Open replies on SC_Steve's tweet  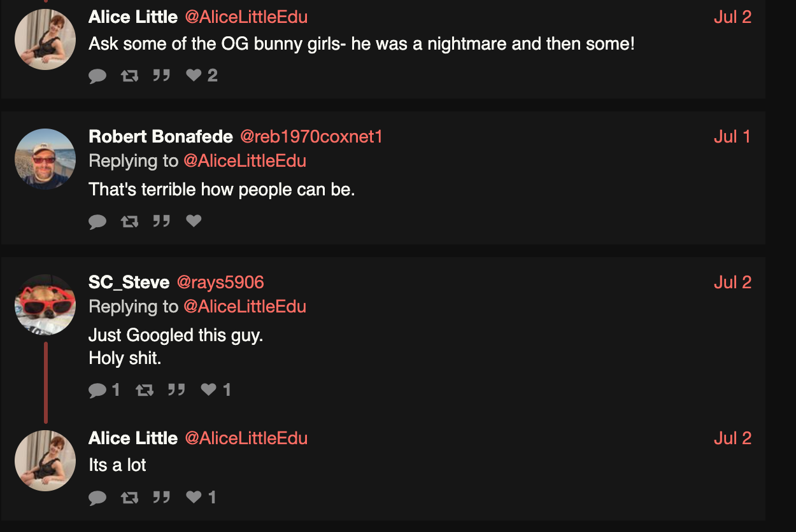pos(104,389)
